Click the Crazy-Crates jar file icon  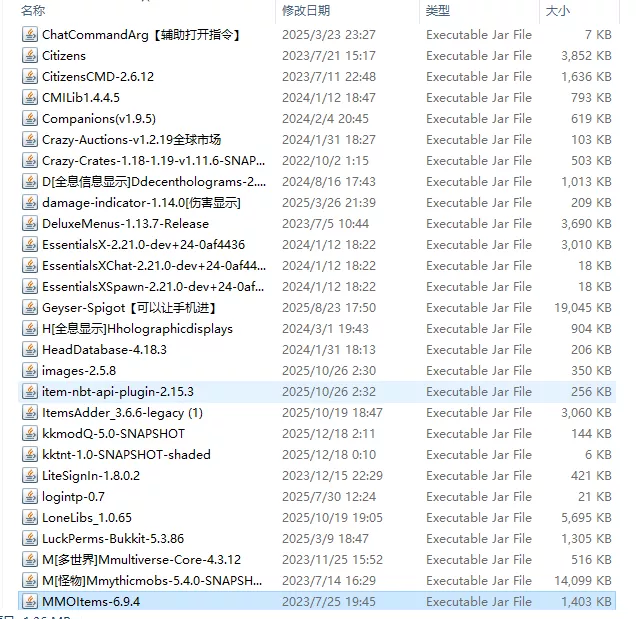(x=30, y=161)
